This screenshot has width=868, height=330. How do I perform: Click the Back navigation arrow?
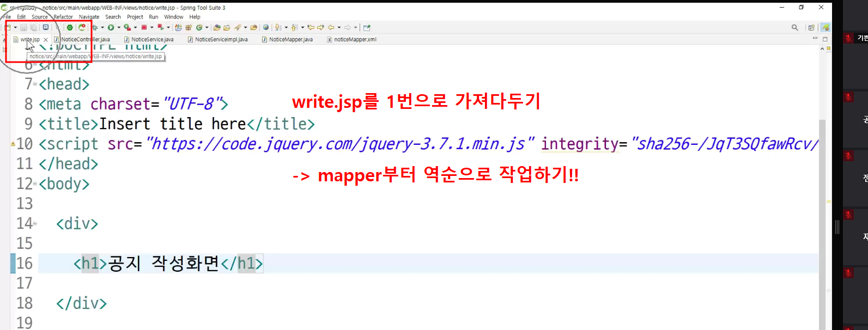[331, 27]
